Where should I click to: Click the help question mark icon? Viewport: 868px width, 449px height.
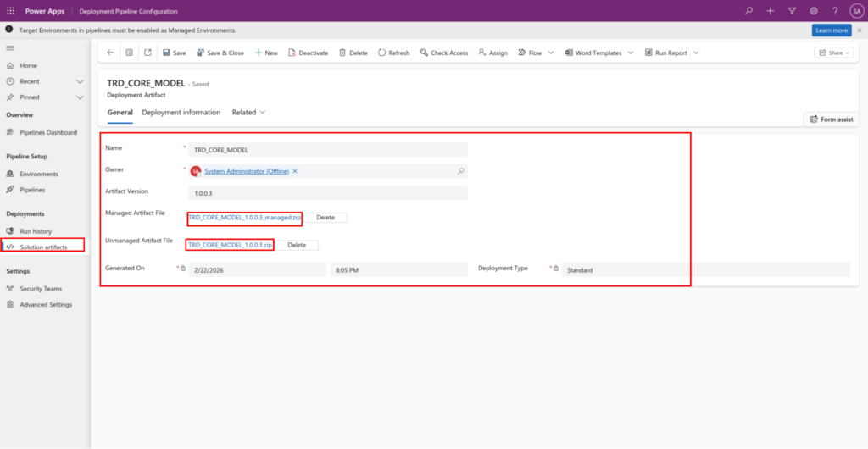pos(835,11)
